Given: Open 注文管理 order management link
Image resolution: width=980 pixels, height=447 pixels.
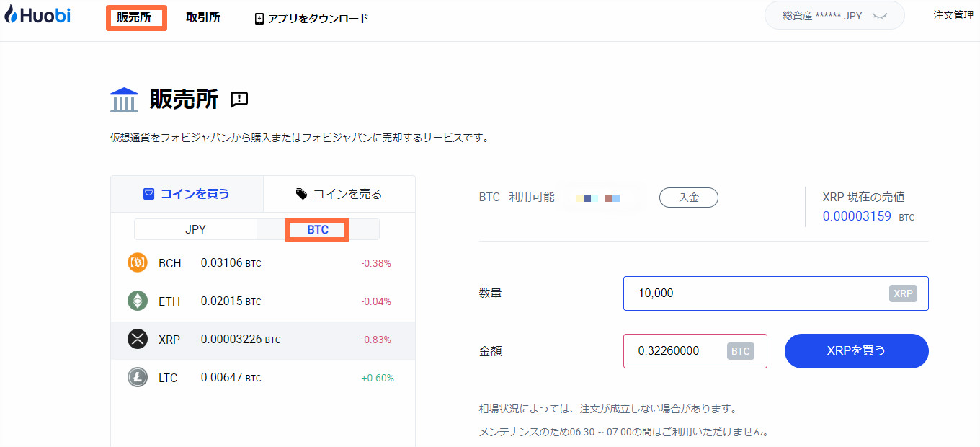Looking at the screenshot, I should 953,15.
